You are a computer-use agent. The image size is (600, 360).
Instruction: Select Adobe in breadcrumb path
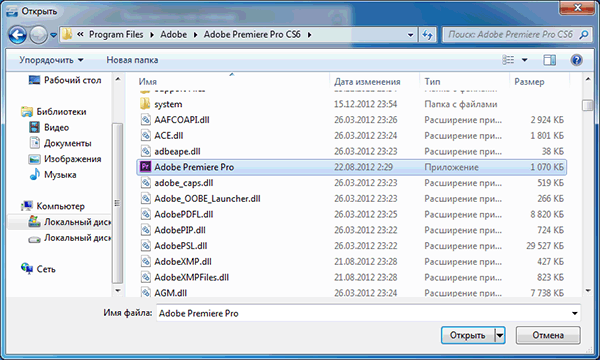click(173, 34)
